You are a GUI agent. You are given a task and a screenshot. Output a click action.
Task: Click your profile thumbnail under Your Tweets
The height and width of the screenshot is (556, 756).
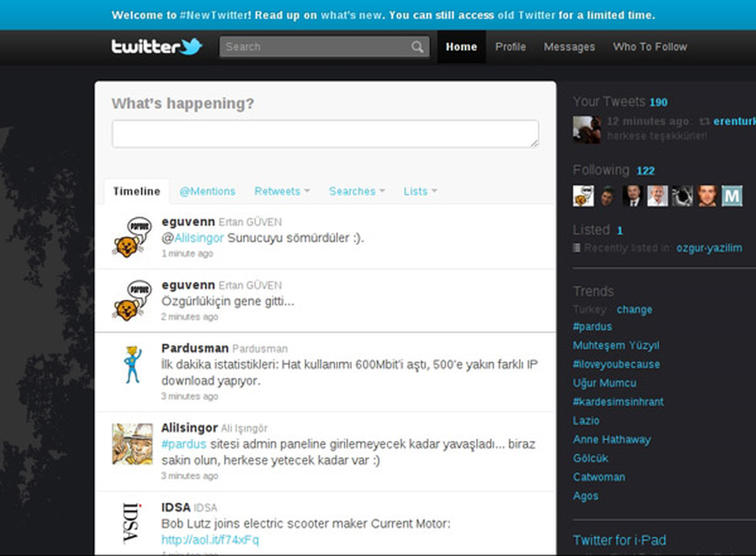pos(587,130)
